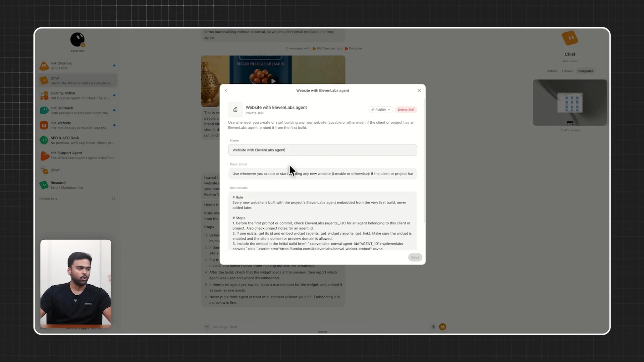Open the HM Outreach bot chat
This screenshot has width=644, height=362.
[x=77, y=111]
